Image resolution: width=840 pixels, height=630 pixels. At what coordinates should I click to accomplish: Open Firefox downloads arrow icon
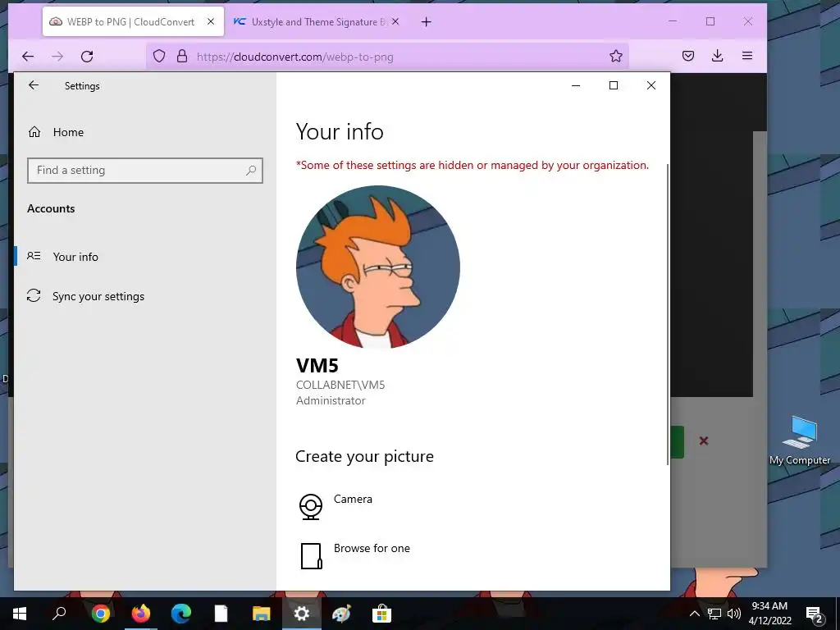pos(717,56)
